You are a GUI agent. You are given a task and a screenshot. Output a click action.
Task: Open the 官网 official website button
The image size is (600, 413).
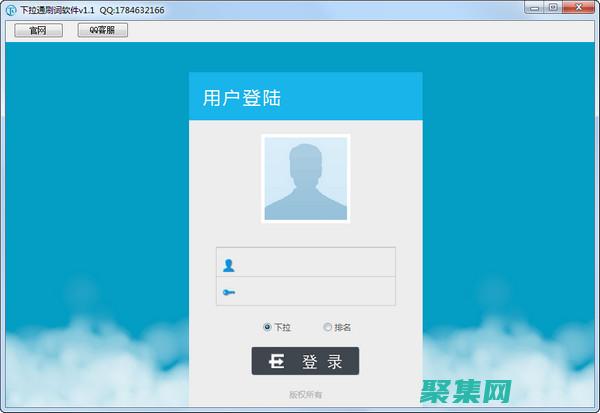[38, 30]
